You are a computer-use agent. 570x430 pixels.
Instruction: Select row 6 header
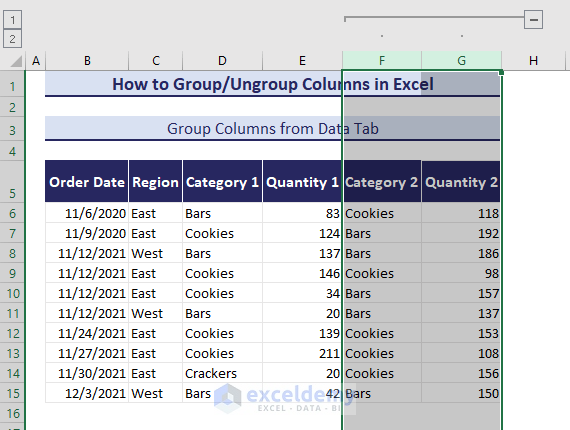12,213
